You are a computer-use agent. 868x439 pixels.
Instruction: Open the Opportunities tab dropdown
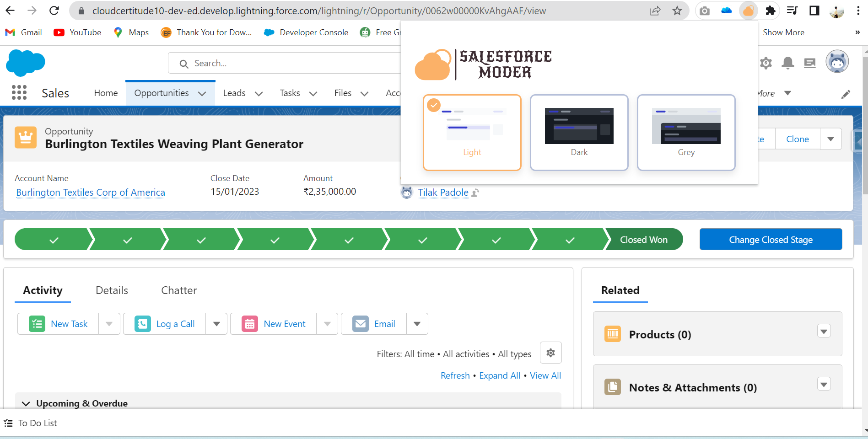(202, 93)
